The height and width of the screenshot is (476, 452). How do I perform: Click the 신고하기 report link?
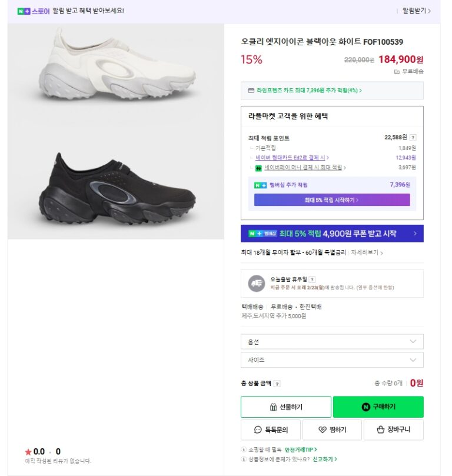click(325, 459)
